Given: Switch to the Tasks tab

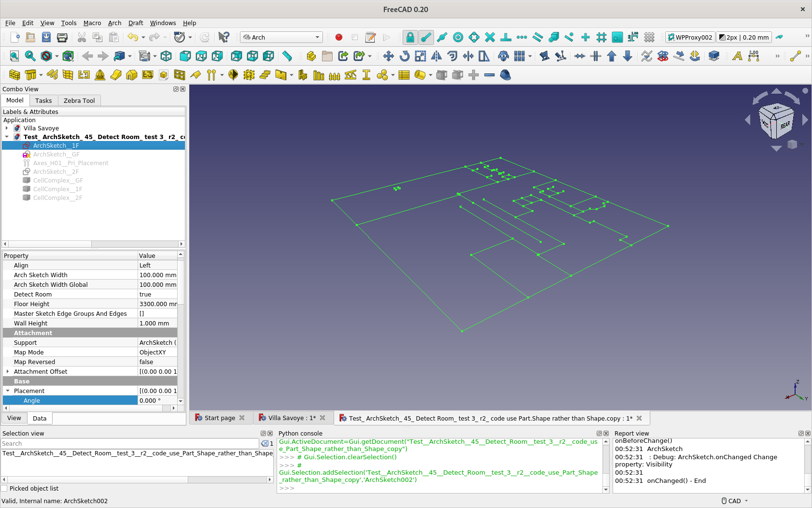Looking at the screenshot, I should (x=43, y=100).
